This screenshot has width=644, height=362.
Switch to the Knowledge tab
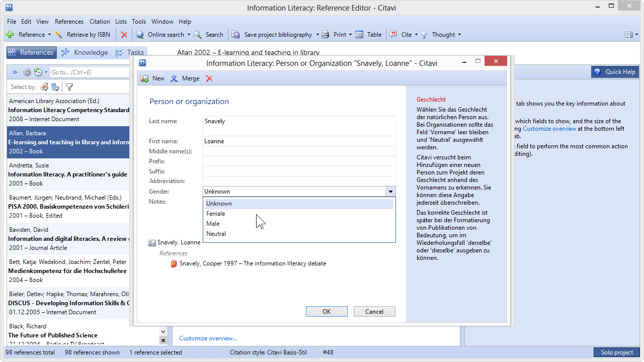point(84,52)
